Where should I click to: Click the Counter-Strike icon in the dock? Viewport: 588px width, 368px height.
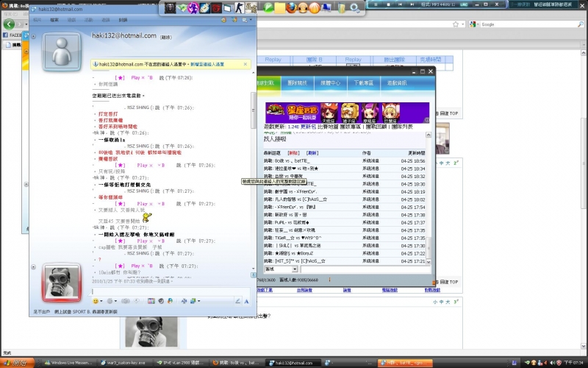click(x=237, y=7)
